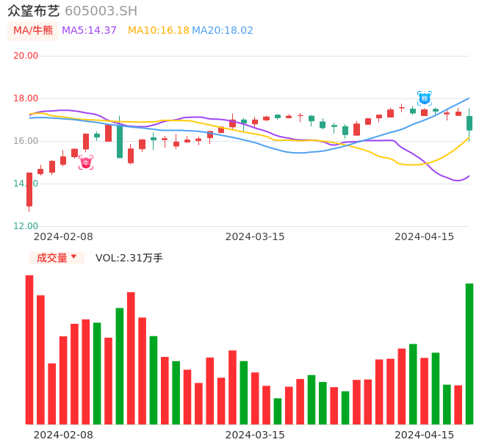Click the 2024-03-15 date label under the price chart
This screenshot has height=445, width=504.
tap(255, 236)
